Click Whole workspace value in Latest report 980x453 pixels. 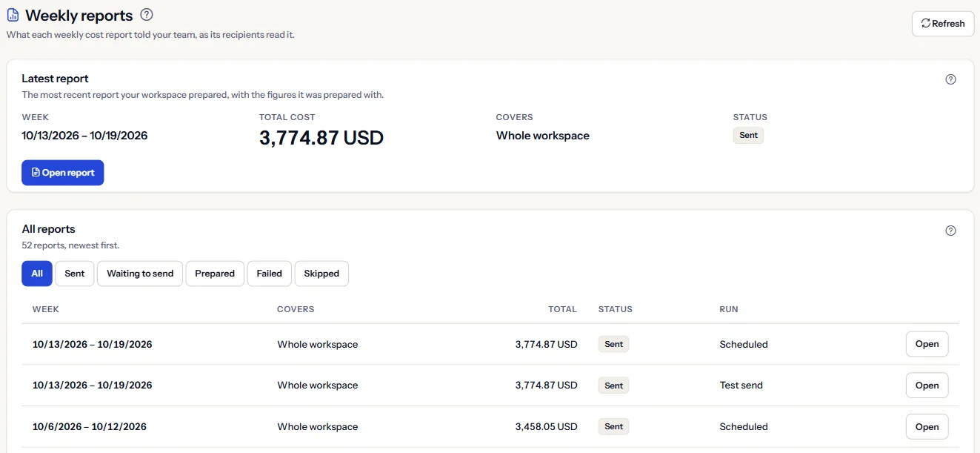click(543, 136)
